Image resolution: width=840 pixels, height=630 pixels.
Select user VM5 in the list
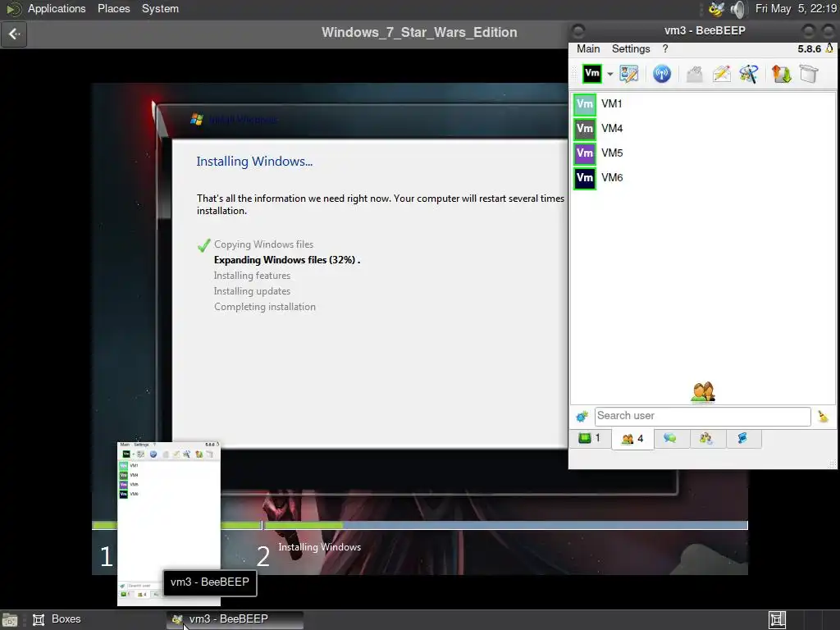(x=702, y=153)
